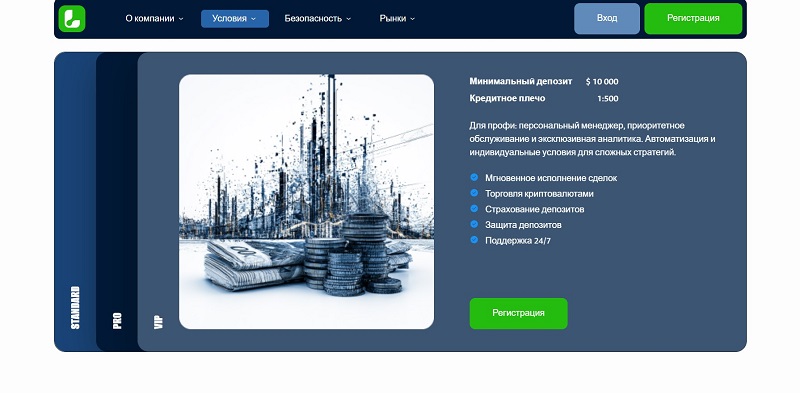This screenshot has height=393, width=800.
Task: Select the text Минимальный депозит
Action: [520, 81]
